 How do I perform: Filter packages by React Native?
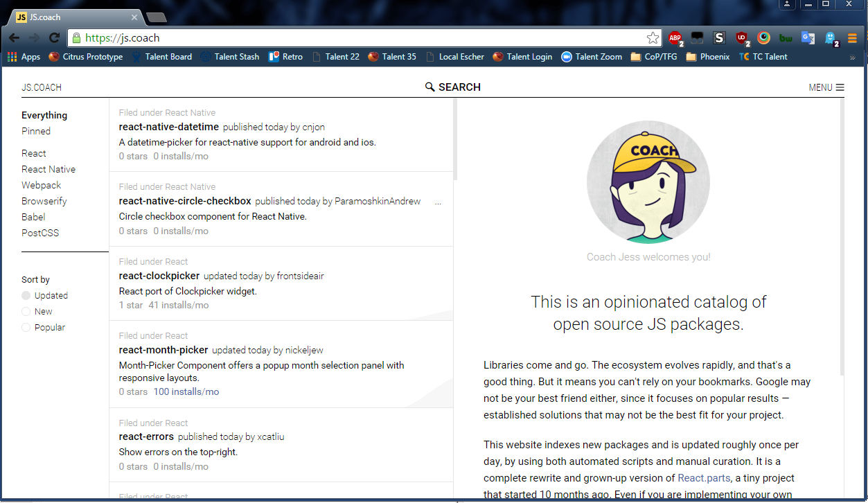pyautogui.click(x=48, y=169)
